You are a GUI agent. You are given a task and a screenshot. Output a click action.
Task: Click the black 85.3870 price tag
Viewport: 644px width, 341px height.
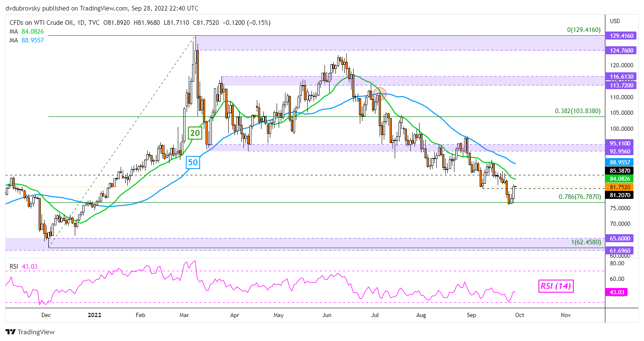620,171
